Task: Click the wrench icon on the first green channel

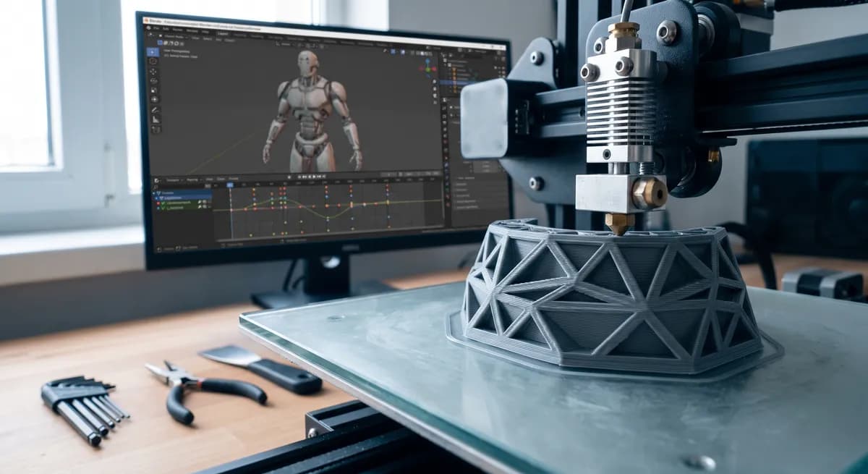Action: point(200,202)
